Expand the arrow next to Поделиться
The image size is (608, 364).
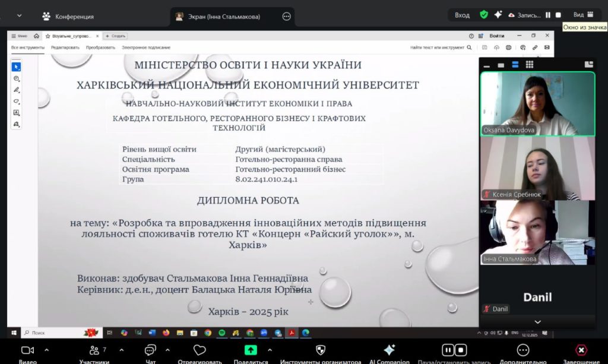(270, 350)
